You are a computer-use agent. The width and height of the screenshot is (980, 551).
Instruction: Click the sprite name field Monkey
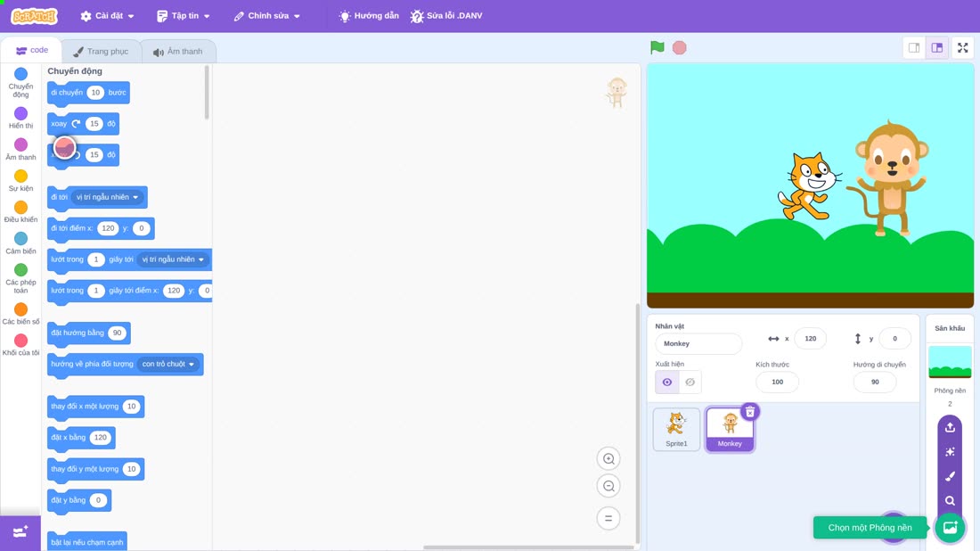coord(698,343)
